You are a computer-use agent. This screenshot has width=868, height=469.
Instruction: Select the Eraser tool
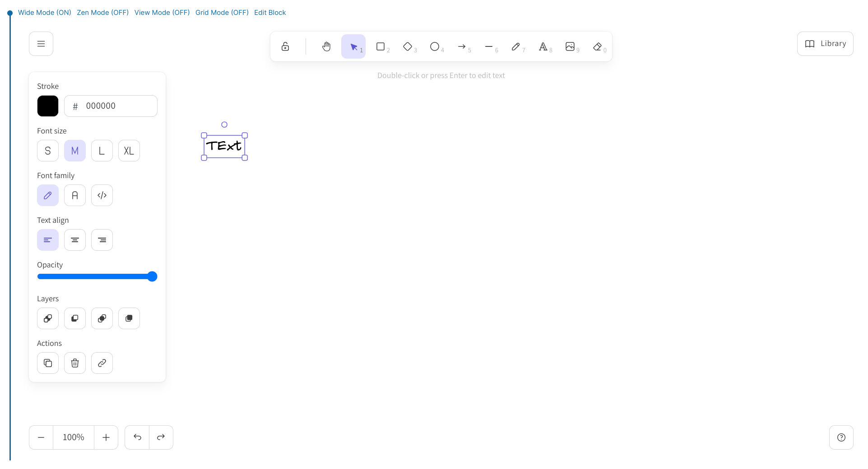[597, 46]
